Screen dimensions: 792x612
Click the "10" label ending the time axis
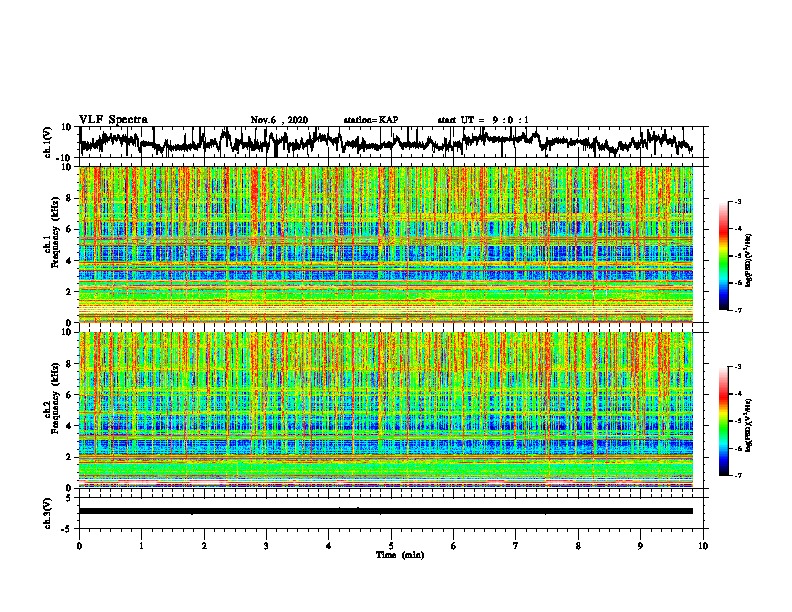[703, 546]
